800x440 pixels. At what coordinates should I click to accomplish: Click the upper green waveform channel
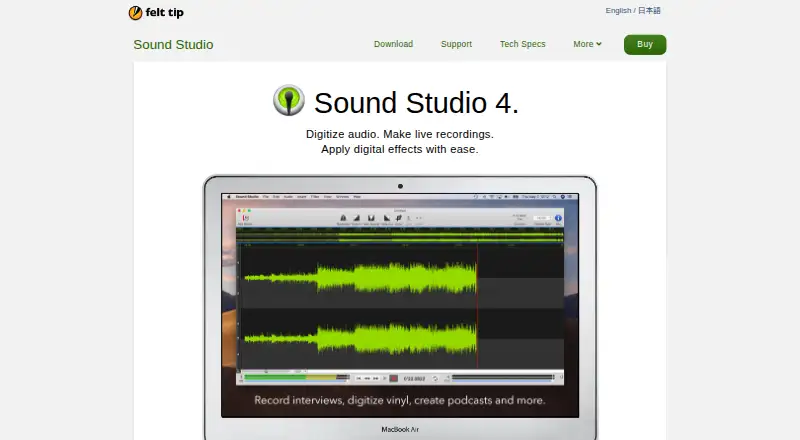pos(360,278)
